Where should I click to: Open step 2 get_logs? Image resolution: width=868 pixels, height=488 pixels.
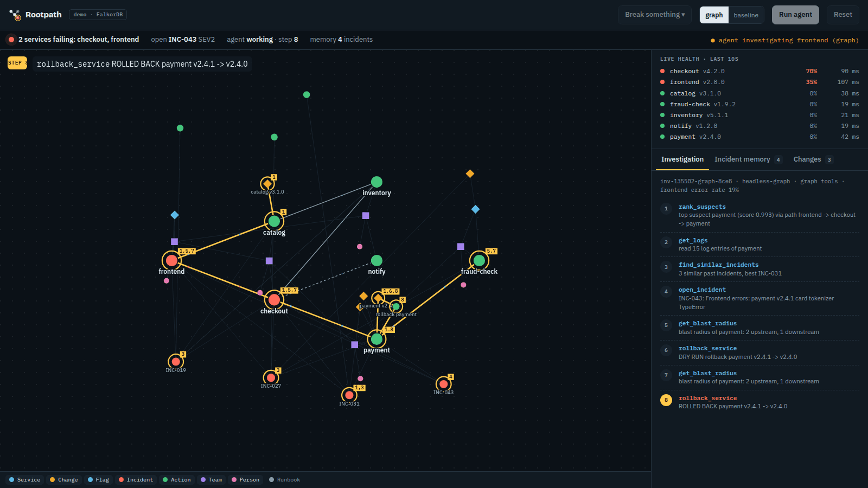coord(759,245)
